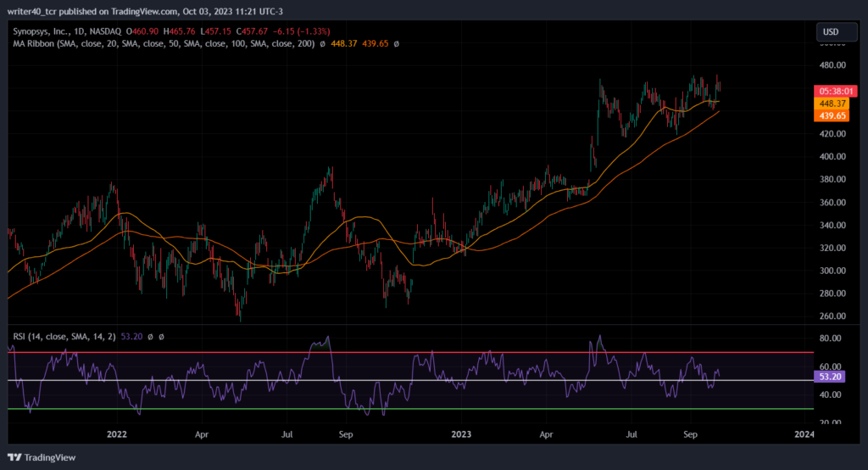868x470 pixels.
Task: Click the first ø symbol after RSI 53.20
Action: 150,337
